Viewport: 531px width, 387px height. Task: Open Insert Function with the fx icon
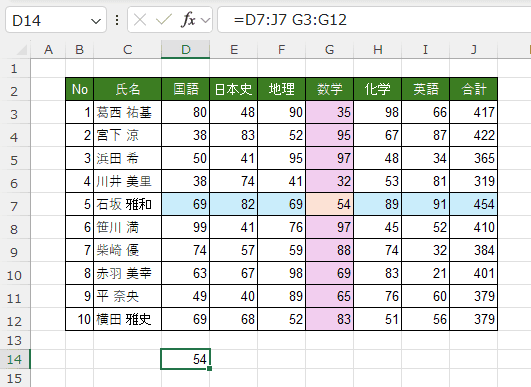point(188,20)
